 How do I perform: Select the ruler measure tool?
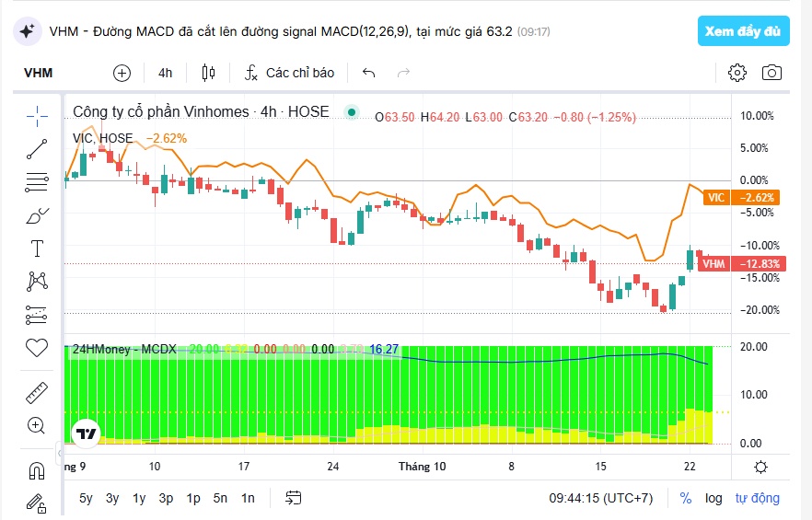click(x=37, y=393)
